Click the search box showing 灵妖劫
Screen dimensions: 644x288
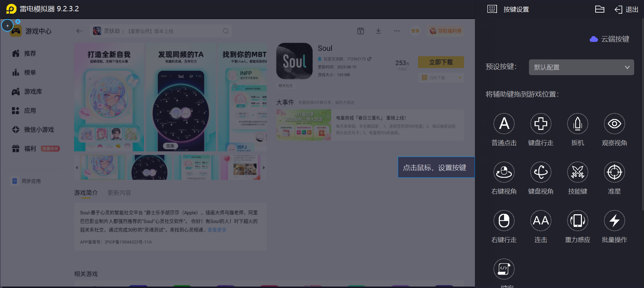[x=161, y=31]
